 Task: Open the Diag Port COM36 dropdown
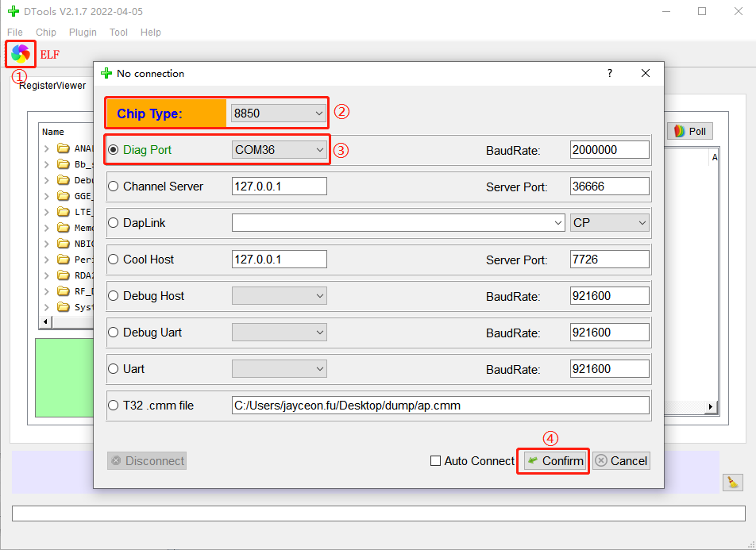280,150
